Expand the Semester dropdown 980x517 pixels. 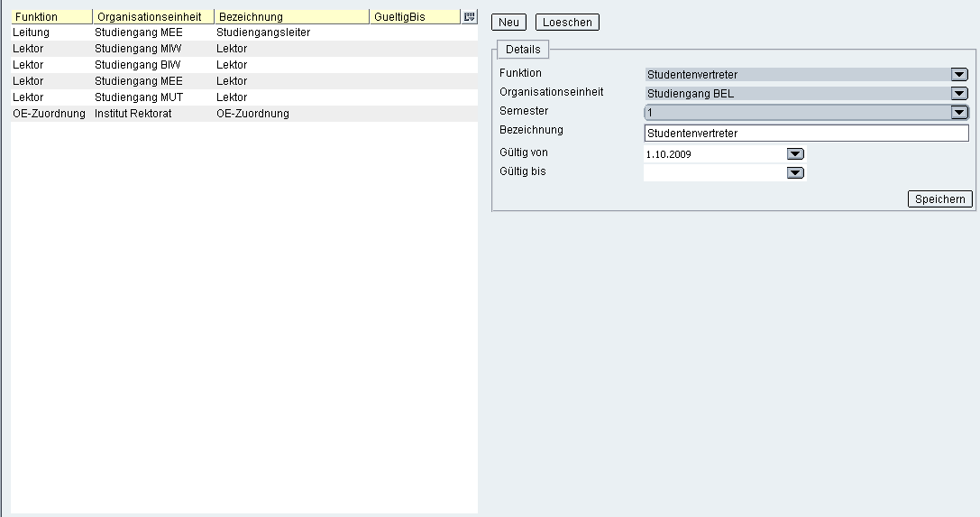pyautogui.click(x=958, y=113)
